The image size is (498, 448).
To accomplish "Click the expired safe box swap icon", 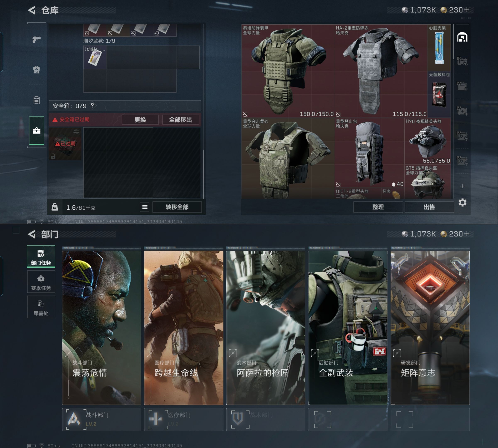I will 76,132.
